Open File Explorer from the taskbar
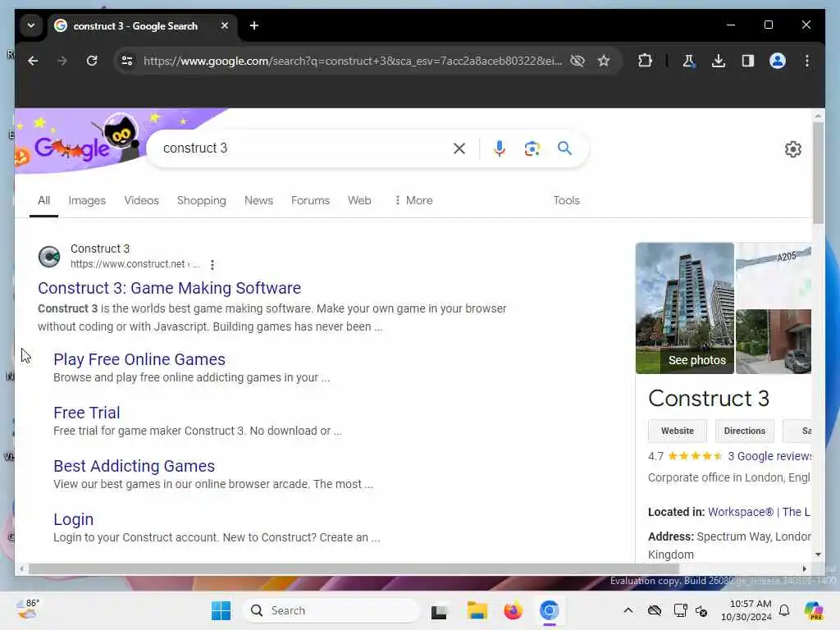The height and width of the screenshot is (630, 840). (x=477, y=610)
